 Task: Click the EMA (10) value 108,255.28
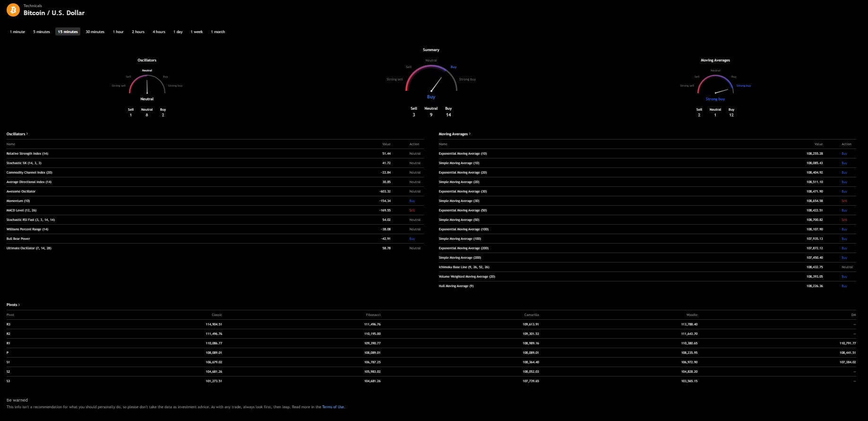click(x=815, y=154)
